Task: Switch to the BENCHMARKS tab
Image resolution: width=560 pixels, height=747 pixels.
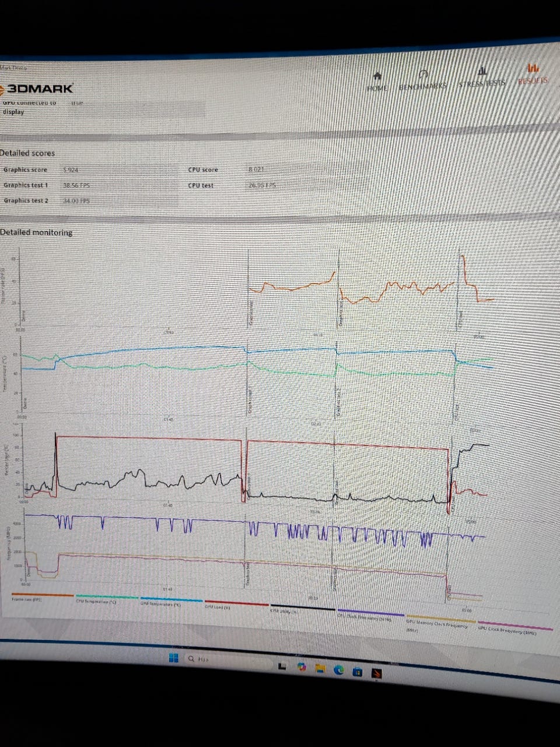Action: [423, 80]
